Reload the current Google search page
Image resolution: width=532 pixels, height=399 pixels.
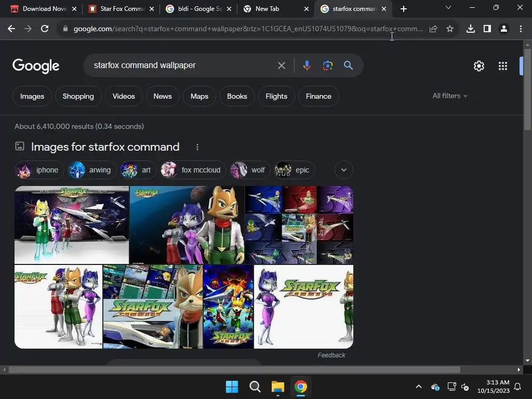45,29
